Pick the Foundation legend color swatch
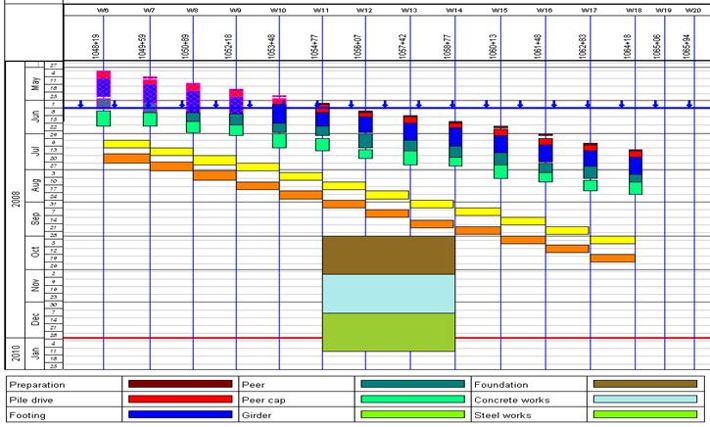 (645, 384)
